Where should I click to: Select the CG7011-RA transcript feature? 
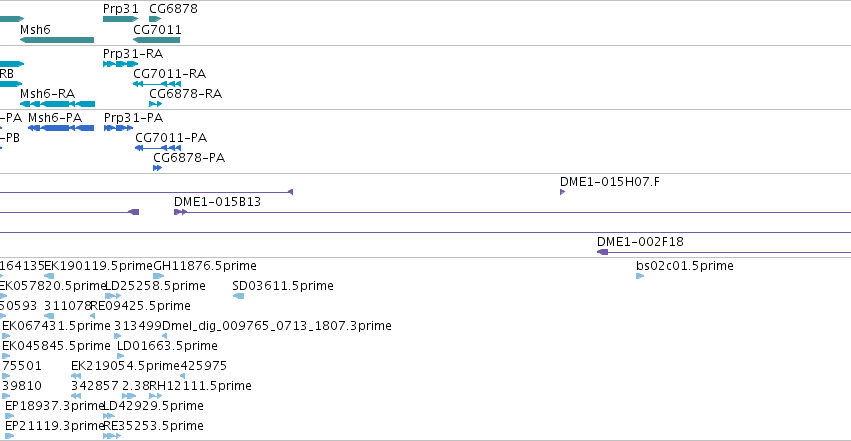tap(157, 84)
